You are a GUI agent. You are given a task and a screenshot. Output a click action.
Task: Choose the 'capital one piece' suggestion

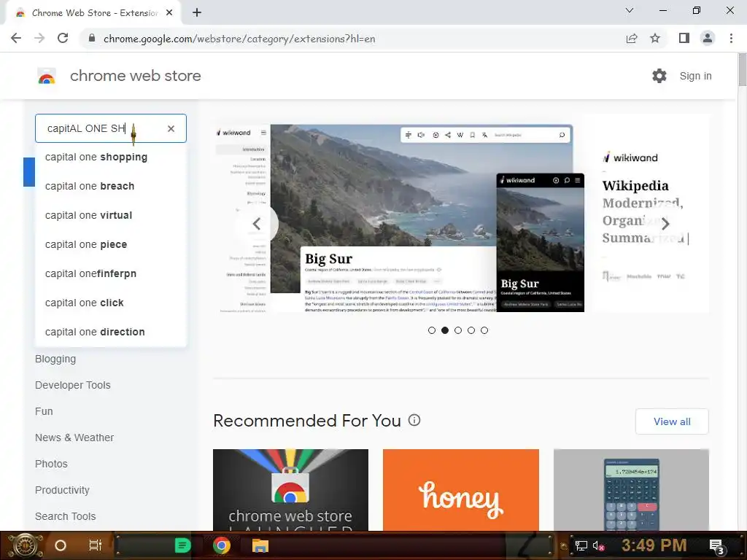tap(111, 244)
